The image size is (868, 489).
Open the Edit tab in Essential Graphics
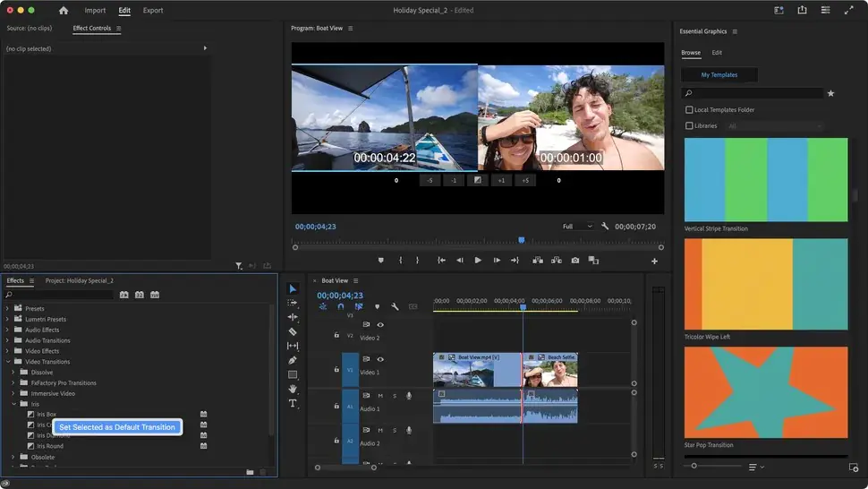pos(717,53)
